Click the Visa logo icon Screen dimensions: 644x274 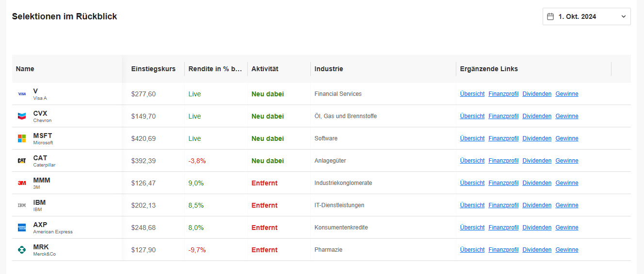tap(22, 94)
